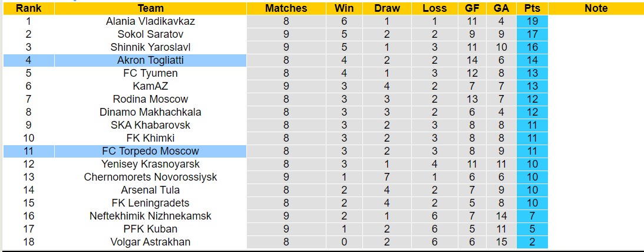The width and height of the screenshot is (644, 252).
Task: Sort by the Matches column header
Action: tap(286, 8)
